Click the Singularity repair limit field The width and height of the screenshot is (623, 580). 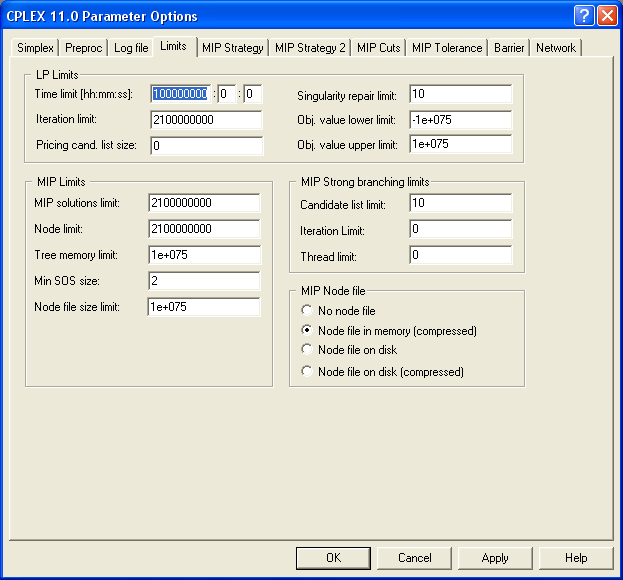pyautogui.click(x=461, y=94)
